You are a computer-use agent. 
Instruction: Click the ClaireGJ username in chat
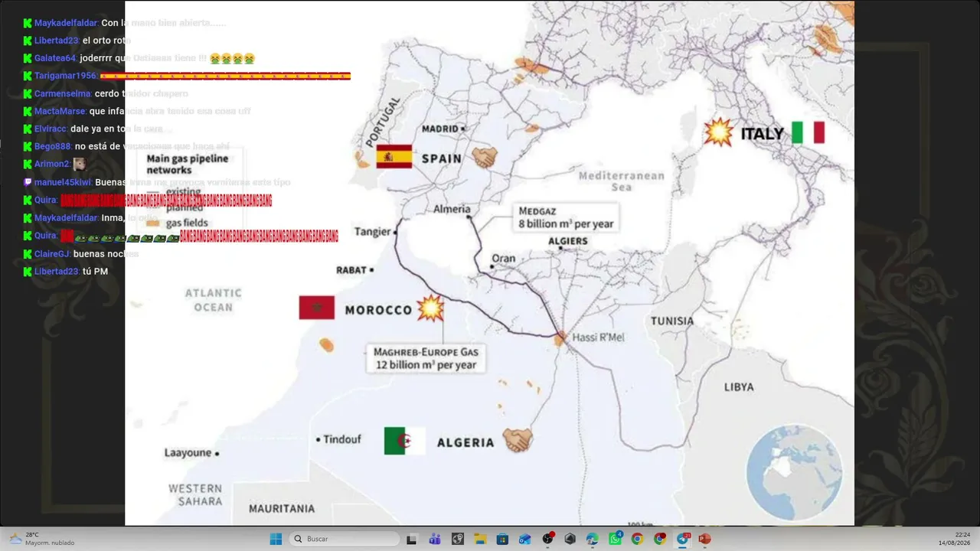click(x=52, y=253)
